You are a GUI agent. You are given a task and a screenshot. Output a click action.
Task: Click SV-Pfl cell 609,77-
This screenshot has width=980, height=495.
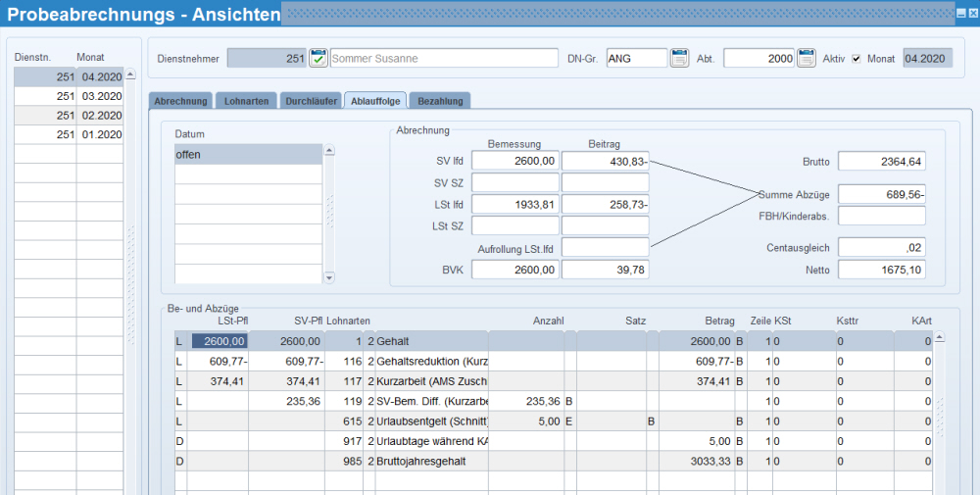pyautogui.click(x=286, y=362)
